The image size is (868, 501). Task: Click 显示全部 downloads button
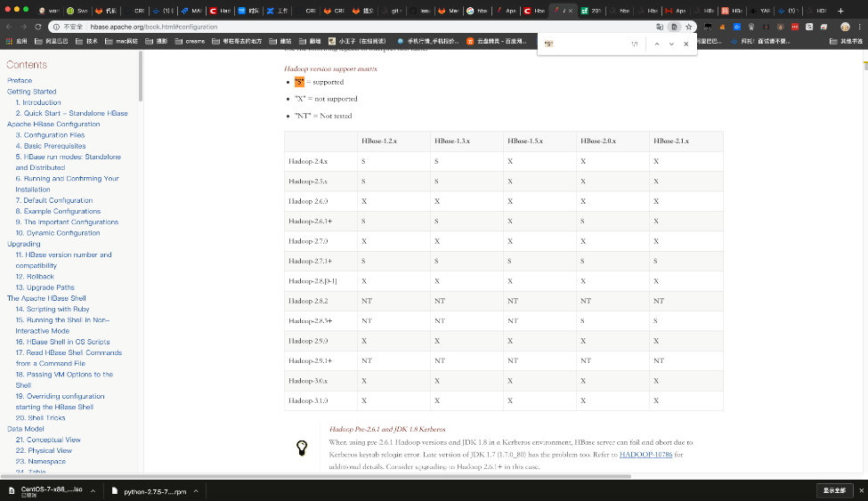tap(834, 490)
